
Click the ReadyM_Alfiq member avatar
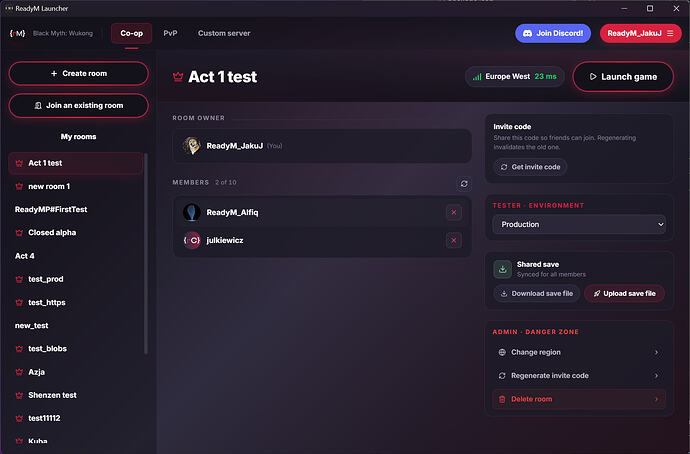pyautogui.click(x=192, y=212)
